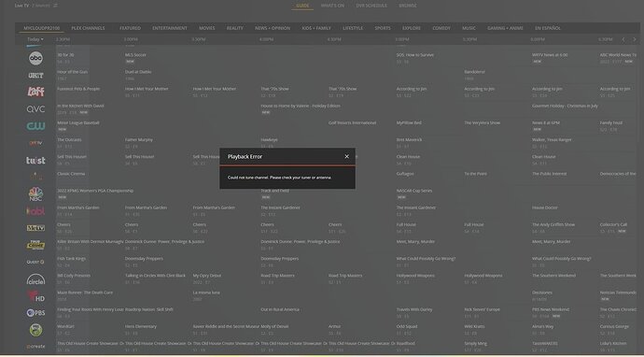644x357 pixels.
Task: Open The Andy Griffith Show listing
Action: pyautogui.click(x=553, y=224)
